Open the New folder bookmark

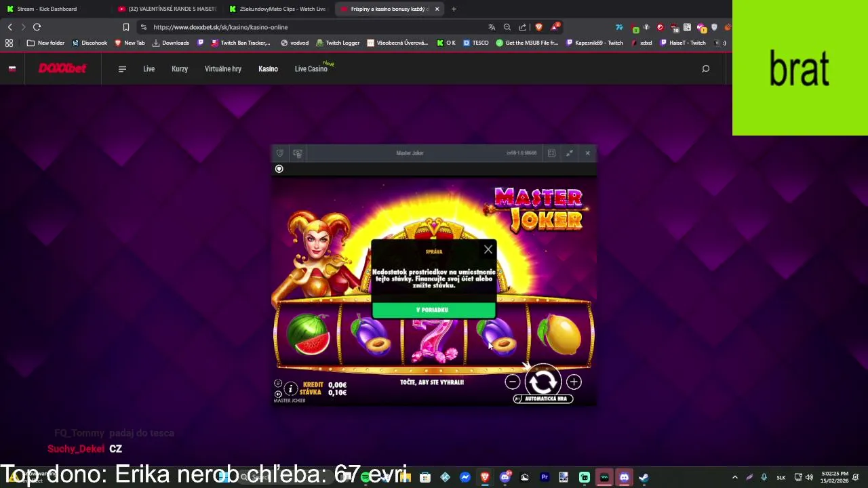coord(45,43)
